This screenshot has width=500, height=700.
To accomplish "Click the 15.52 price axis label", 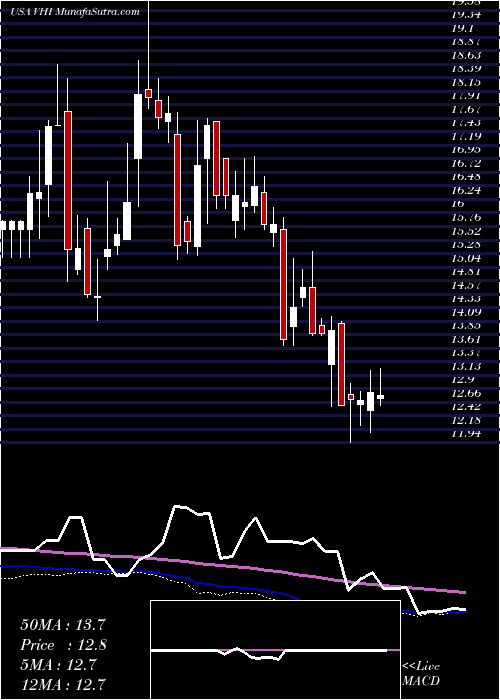I will [467, 231].
